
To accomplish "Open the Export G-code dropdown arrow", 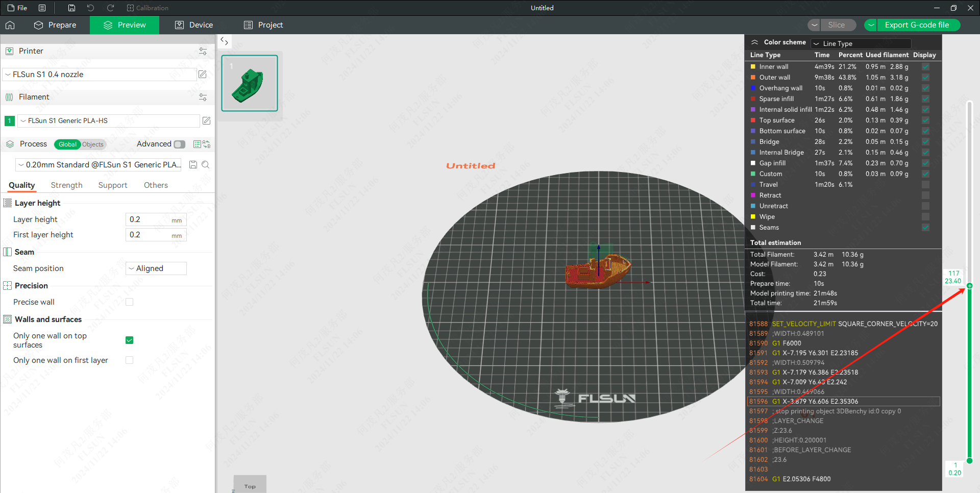I will (871, 25).
